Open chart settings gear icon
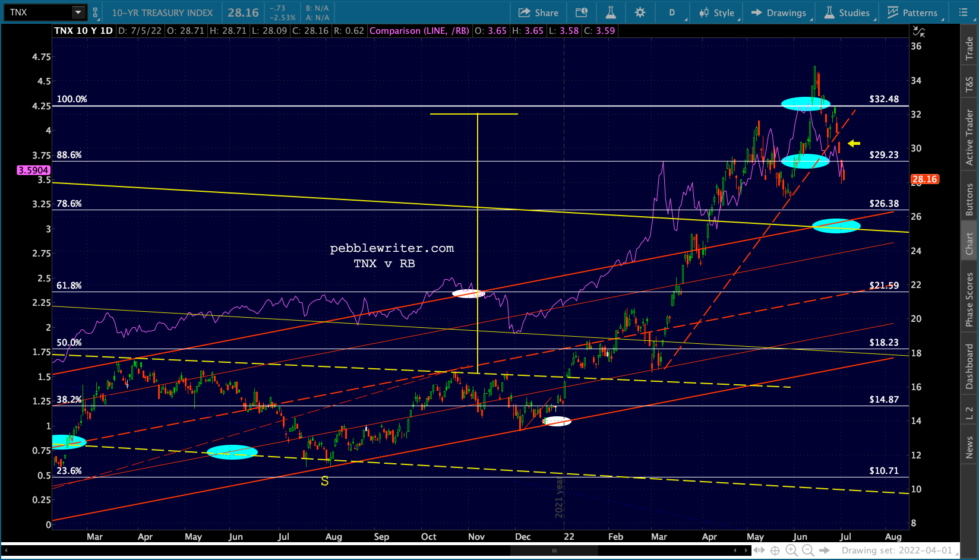The height and width of the screenshot is (560, 979). click(x=640, y=12)
